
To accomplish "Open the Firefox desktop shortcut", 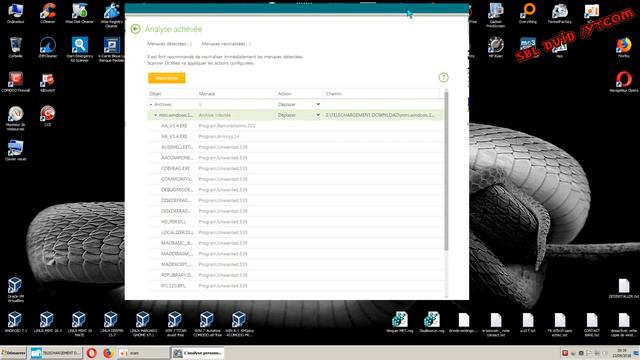I will (x=624, y=47).
